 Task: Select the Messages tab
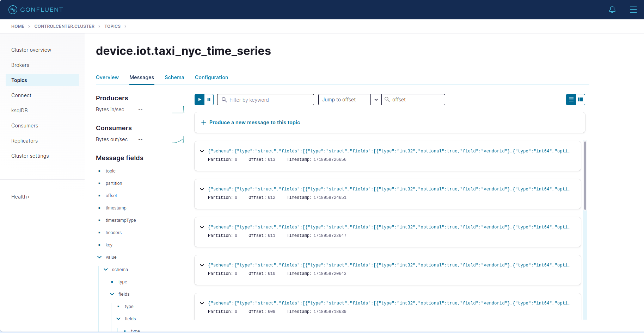(142, 77)
